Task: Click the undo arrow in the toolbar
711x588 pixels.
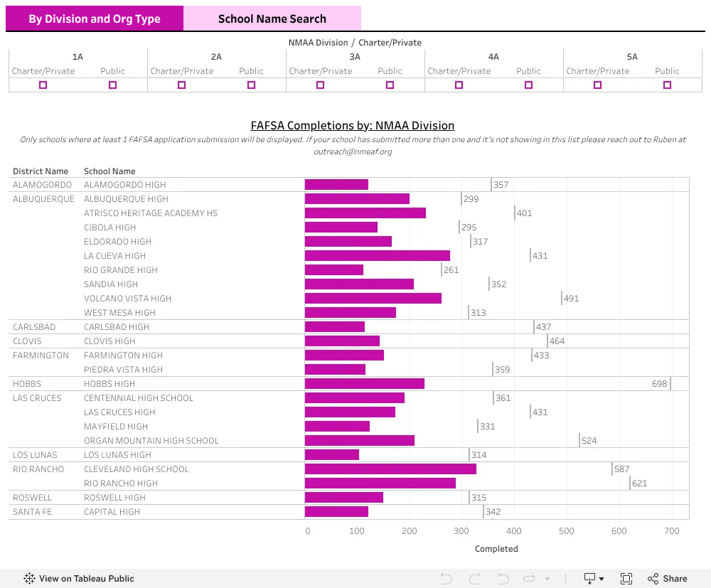Action: 447,579
